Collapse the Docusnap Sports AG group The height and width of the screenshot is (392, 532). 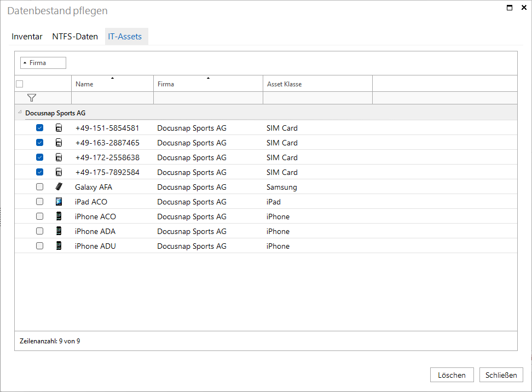click(x=20, y=112)
